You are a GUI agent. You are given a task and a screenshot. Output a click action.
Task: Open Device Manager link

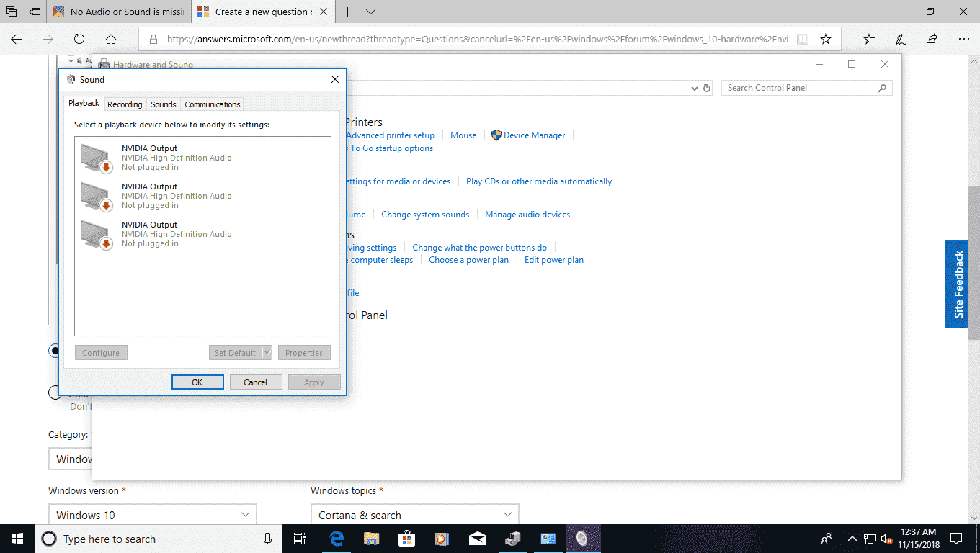(535, 135)
